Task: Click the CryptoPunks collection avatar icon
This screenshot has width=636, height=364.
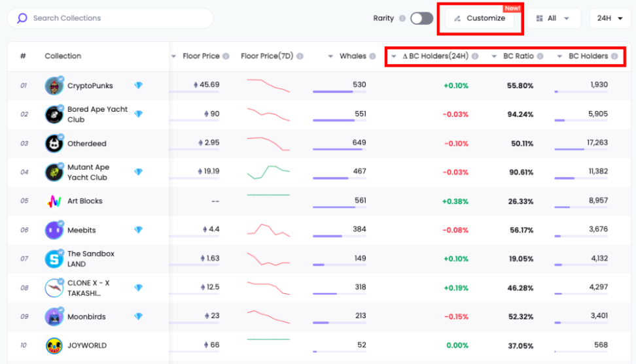Action: pyautogui.click(x=54, y=86)
